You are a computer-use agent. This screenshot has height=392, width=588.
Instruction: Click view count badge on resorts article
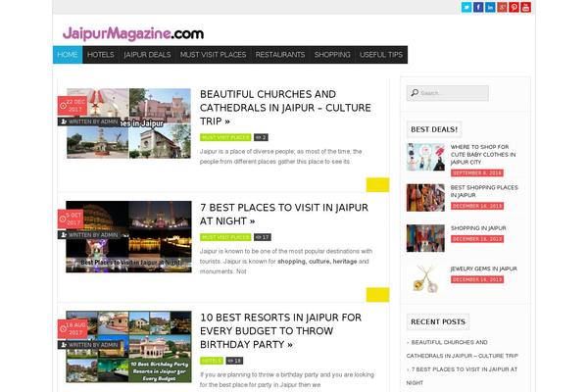tap(234, 361)
